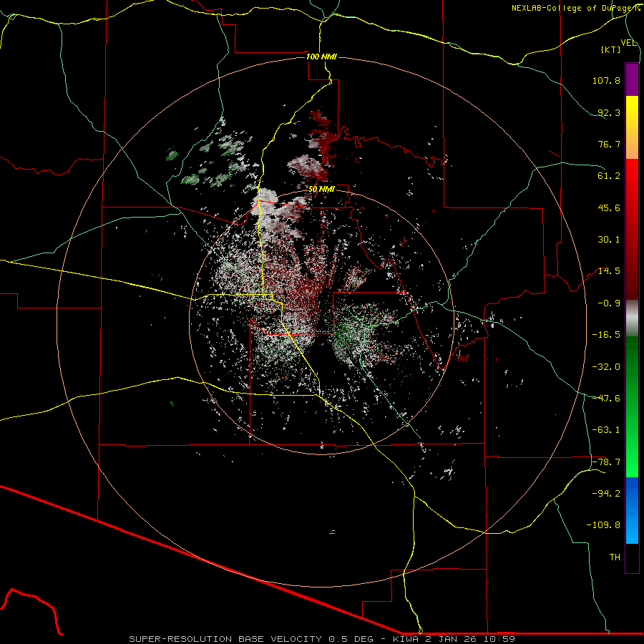Click the 107.8 legend value

[x=606, y=80]
